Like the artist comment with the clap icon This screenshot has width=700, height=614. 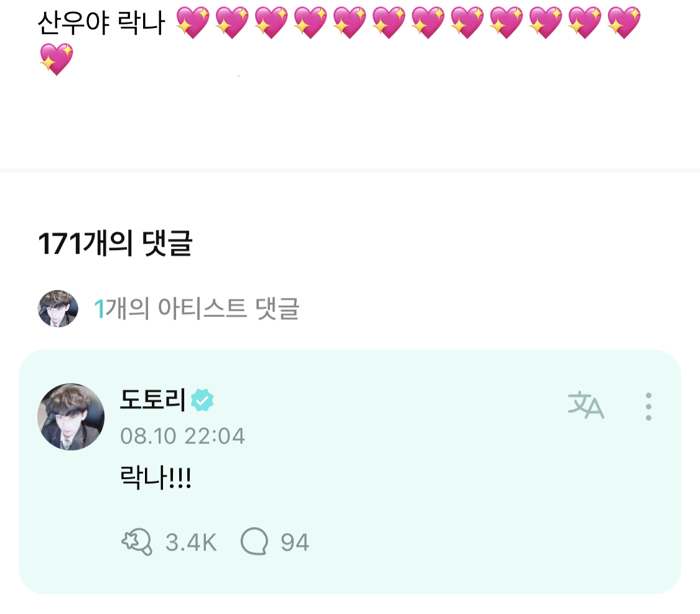click(136, 542)
